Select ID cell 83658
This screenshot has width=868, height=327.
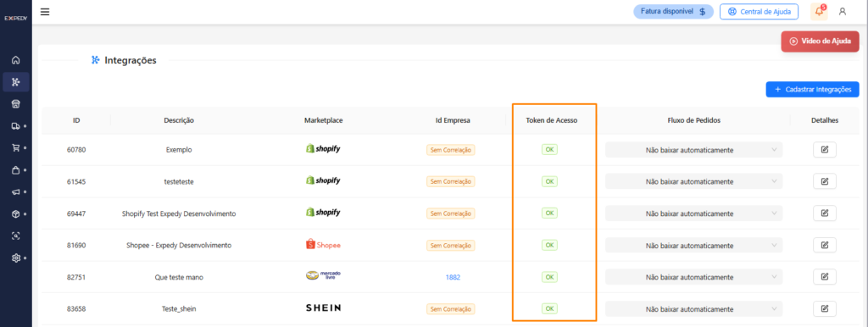coord(76,308)
